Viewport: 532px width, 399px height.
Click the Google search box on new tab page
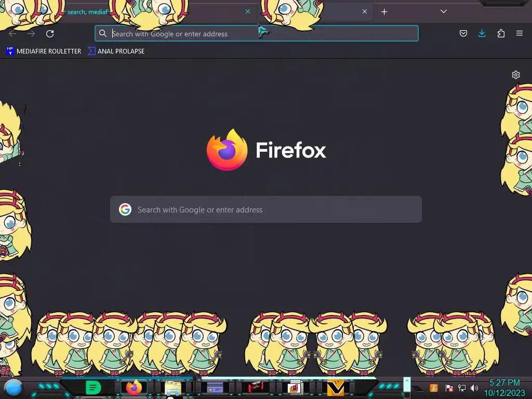pos(266,209)
